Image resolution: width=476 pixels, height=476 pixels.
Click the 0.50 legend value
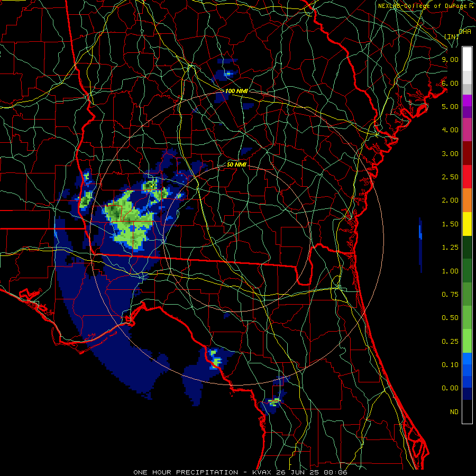(x=450, y=318)
